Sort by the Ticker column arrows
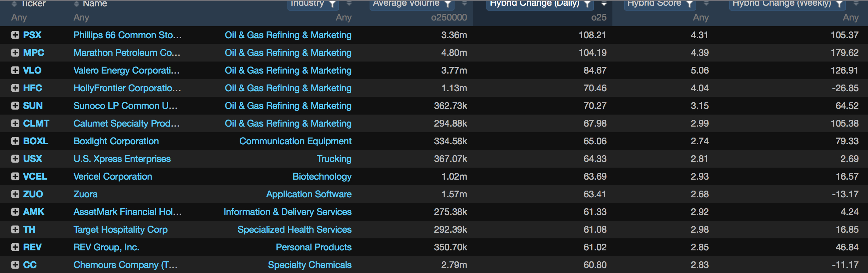 14,4
